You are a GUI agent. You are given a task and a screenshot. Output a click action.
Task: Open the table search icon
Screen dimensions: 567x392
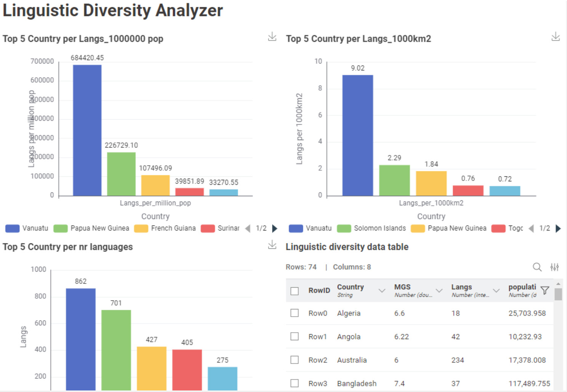[537, 267]
